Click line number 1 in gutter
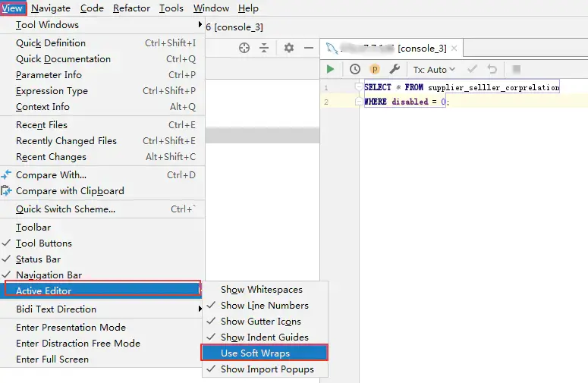588x383 pixels. 326,88
